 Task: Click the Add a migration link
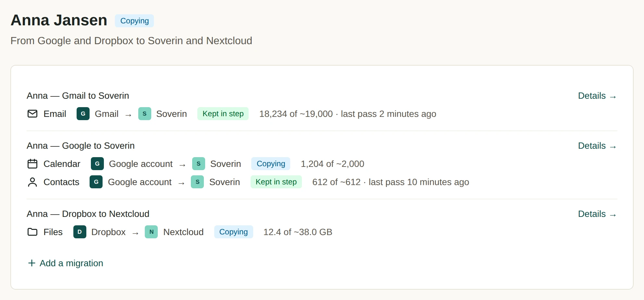pyautogui.click(x=66, y=263)
